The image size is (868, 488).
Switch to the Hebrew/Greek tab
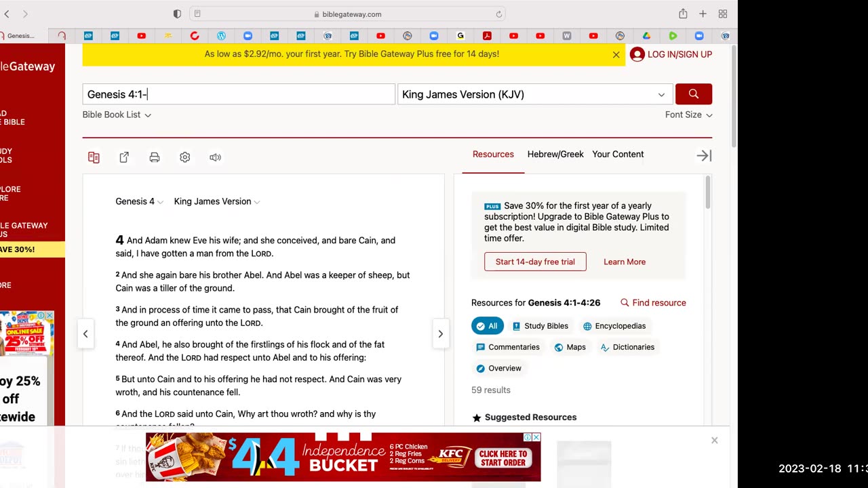tap(555, 155)
